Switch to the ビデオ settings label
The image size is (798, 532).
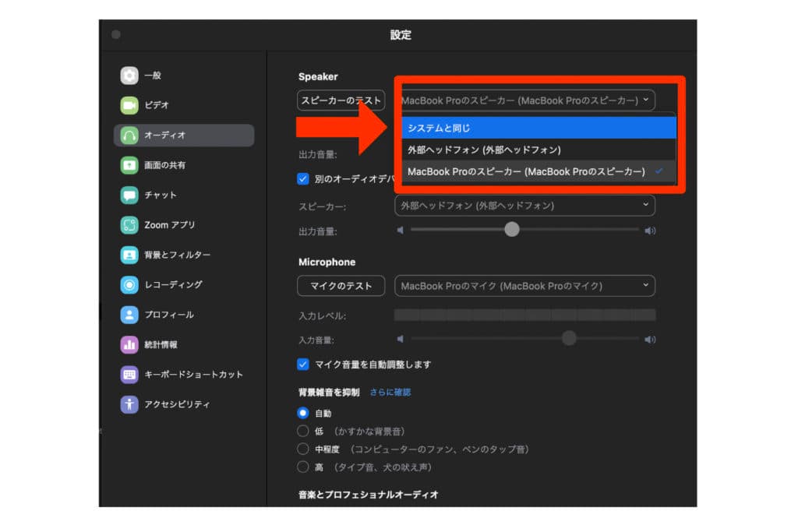tap(156, 105)
